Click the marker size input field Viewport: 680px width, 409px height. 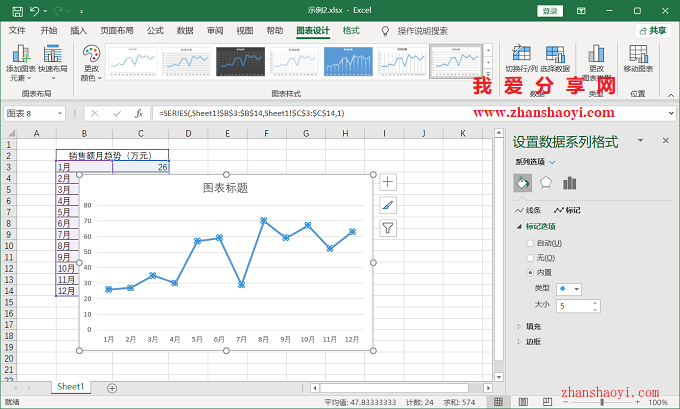[x=573, y=306]
